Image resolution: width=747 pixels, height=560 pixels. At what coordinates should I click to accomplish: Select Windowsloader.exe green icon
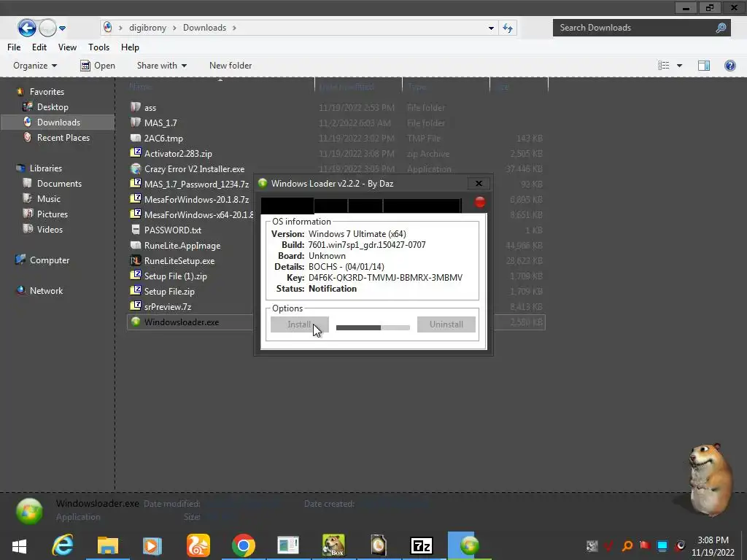136,322
